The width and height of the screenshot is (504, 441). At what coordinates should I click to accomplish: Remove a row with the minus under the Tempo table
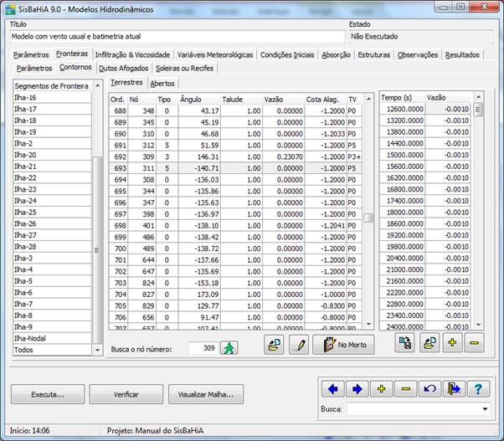474,343
